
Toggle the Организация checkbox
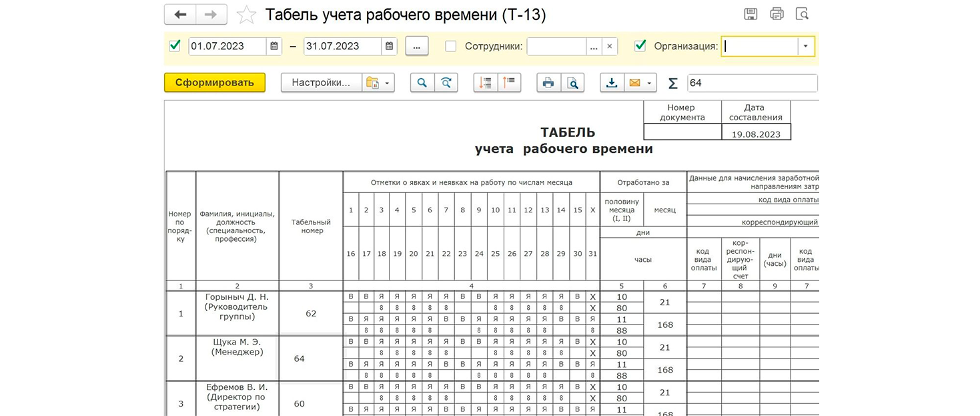[640, 46]
